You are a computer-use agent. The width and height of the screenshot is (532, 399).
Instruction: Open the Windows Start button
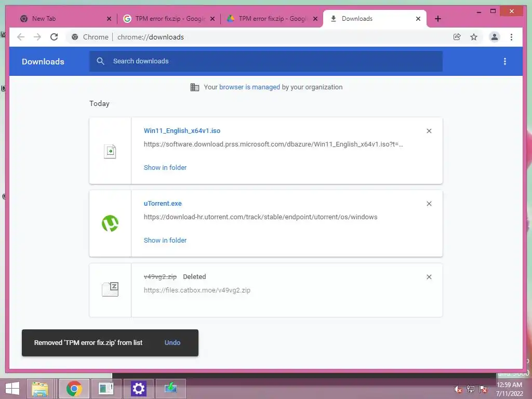(x=12, y=389)
